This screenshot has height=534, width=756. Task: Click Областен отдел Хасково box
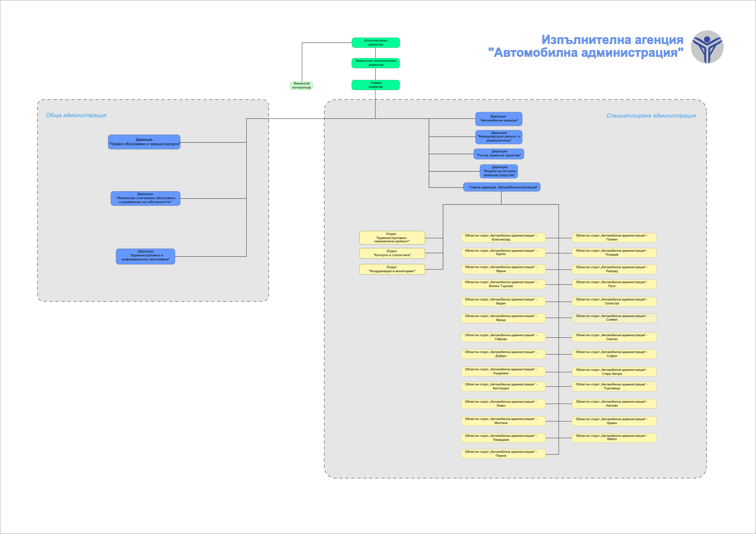click(x=614, y=404)
